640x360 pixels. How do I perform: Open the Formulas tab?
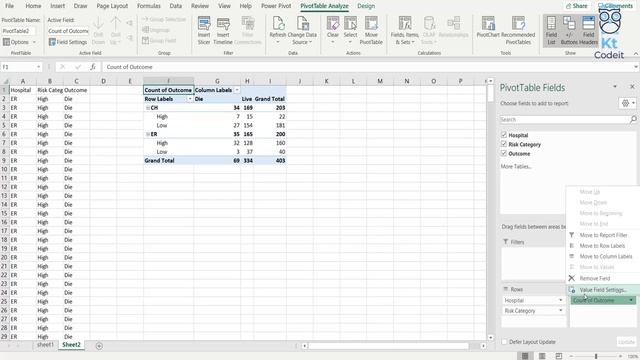click(149, 6)
